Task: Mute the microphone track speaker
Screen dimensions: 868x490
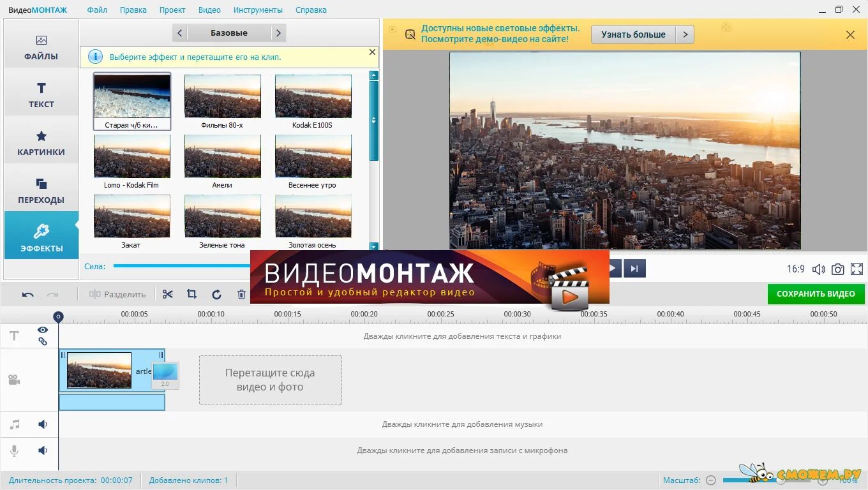Action: click(x=42, y=450)
